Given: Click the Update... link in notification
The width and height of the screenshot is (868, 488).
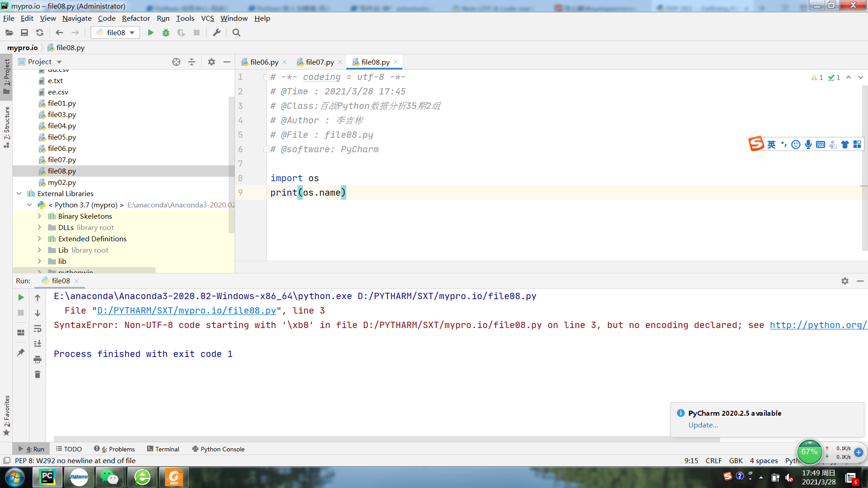Looking at the screenshot, I should [703, 425].
